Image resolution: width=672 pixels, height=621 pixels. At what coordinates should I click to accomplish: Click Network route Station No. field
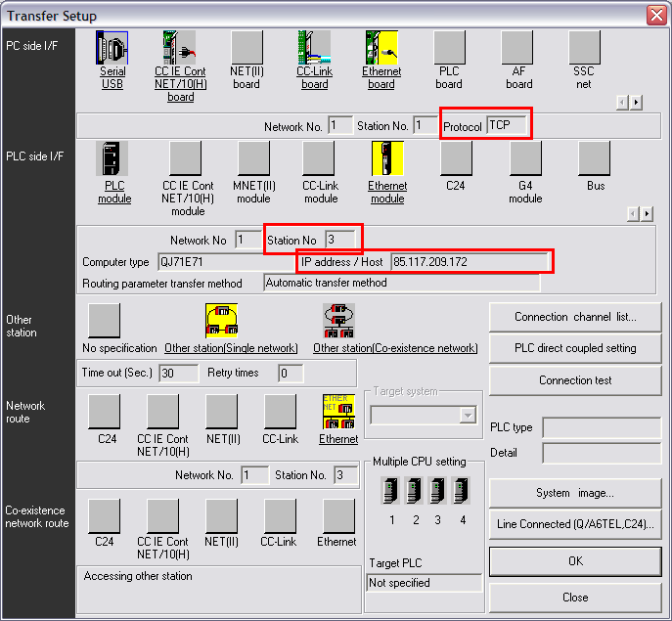(346, 475)
